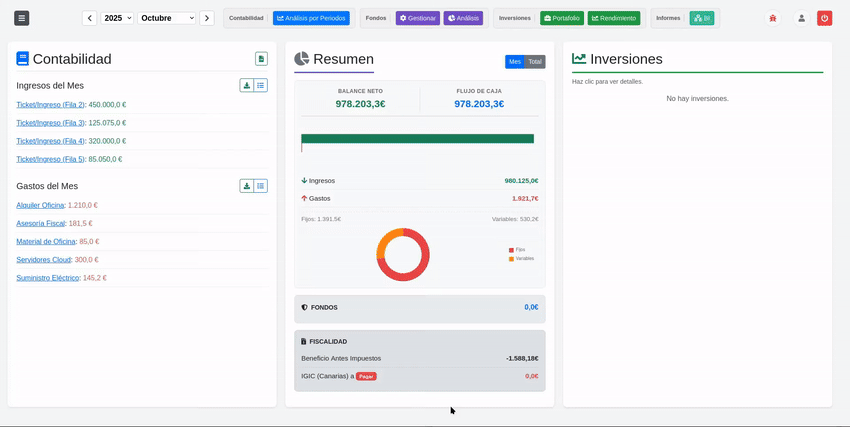Click the red power logout button
850x427 pixels.
click(825, 18)
